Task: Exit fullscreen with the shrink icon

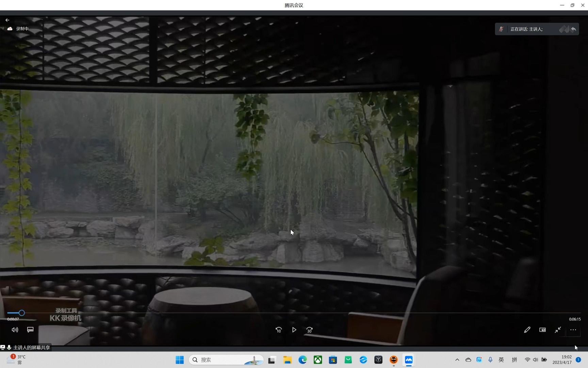Action: coord(558,330)
